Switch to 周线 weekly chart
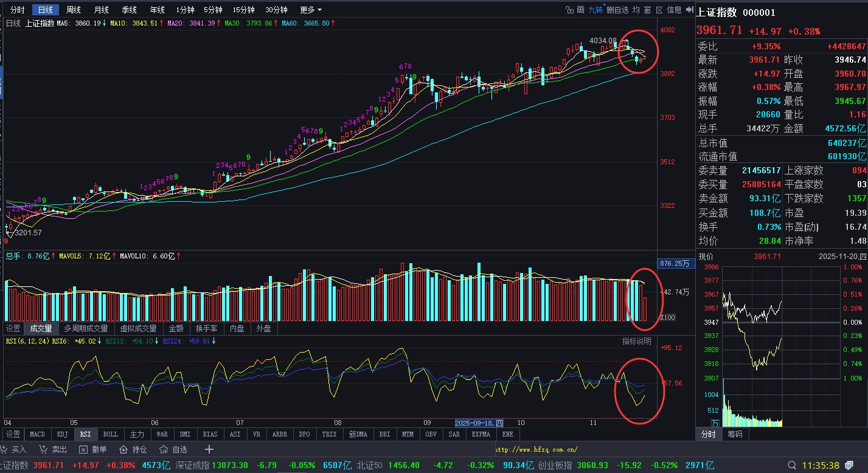Image resolution: width=868 pixels, height=473 pixels. [x=74, y=10]
